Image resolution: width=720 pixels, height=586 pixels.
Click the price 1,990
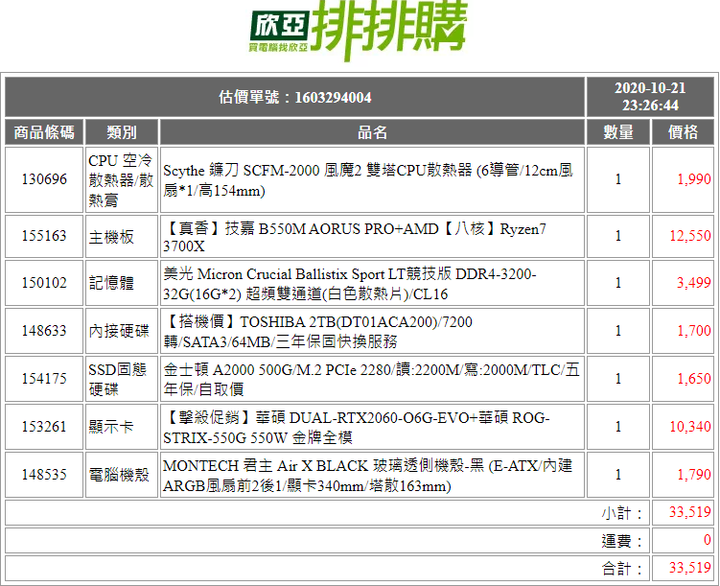tap(694, 179)
